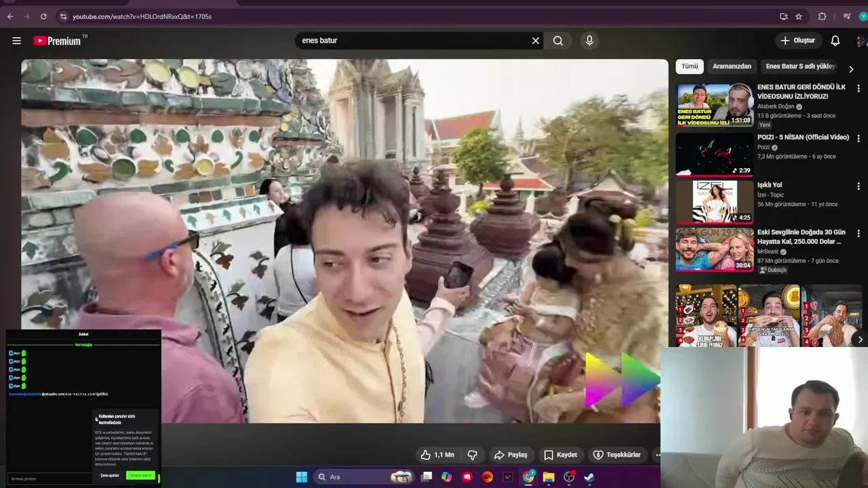Click the 4:25 İzel thumbnail
The width and height of the screenshot is (868, 488).
tap(714, 201)
